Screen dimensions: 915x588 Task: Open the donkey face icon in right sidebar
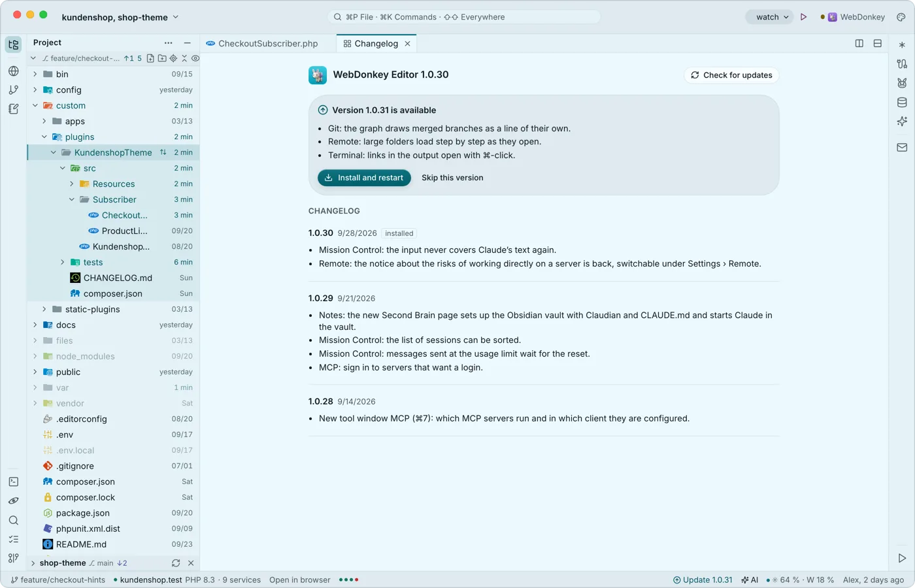(x=902, y=83)
